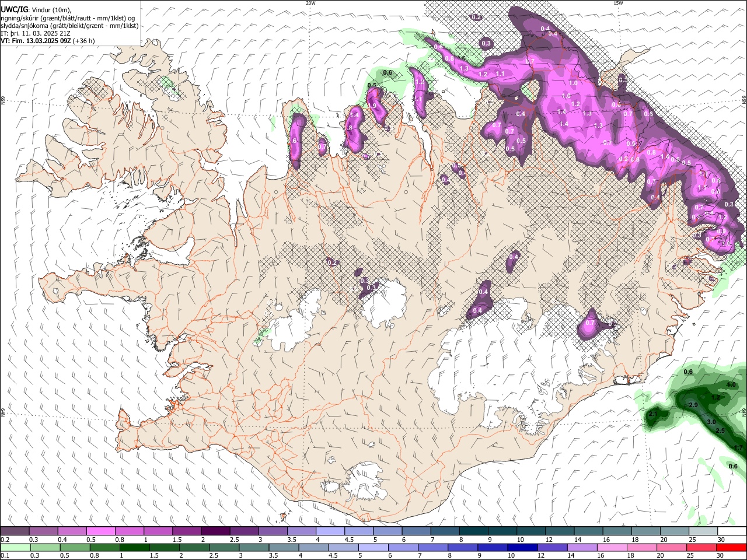747x560 pixels.
Task: Click the rain legend swatch between 25 and 30
Action: 701,547
